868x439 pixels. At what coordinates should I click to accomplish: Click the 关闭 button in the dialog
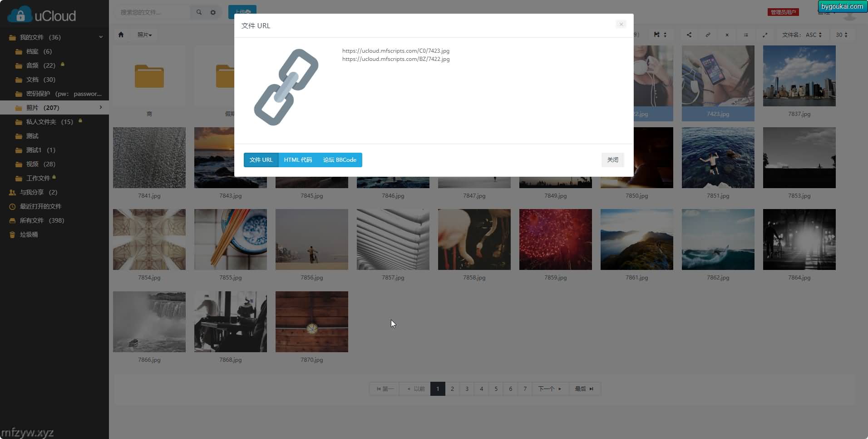[x=613, y=160]
